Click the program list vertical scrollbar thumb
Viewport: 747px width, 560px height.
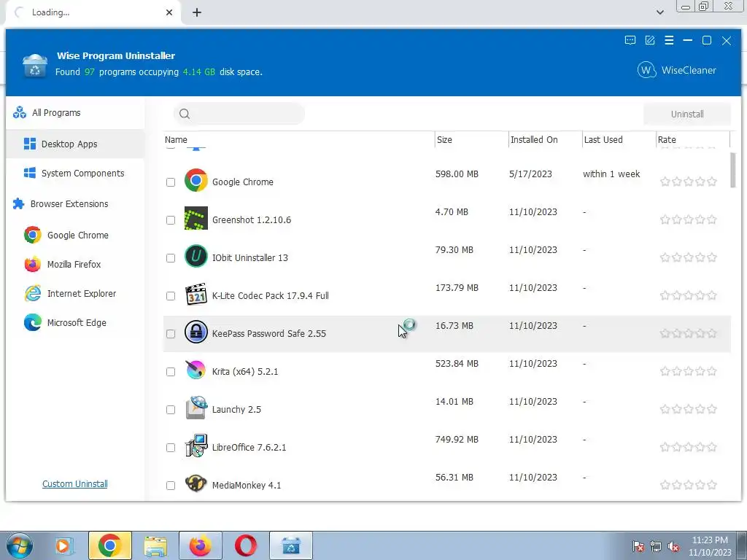(x=732, y=171)
